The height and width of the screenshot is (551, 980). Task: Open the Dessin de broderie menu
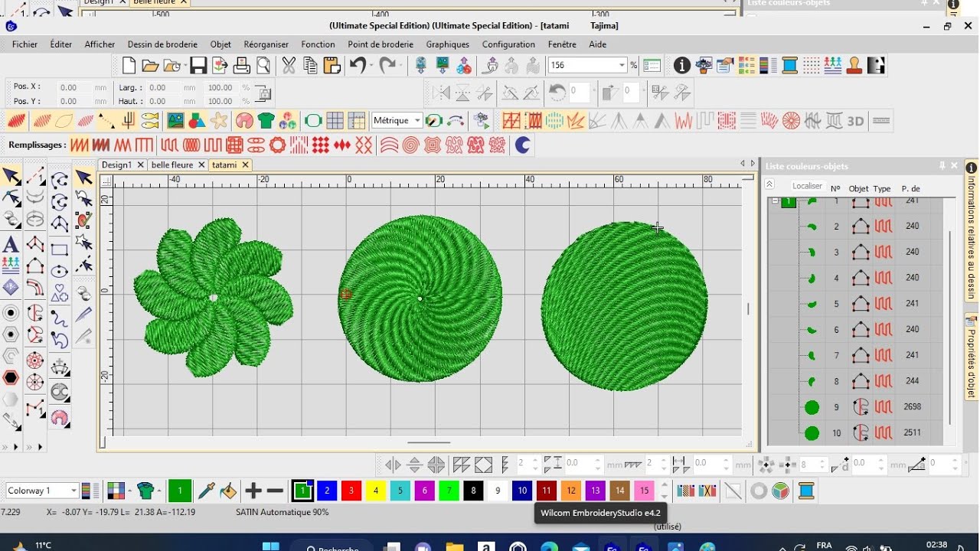pyautogui.click(x=162, y=44)
